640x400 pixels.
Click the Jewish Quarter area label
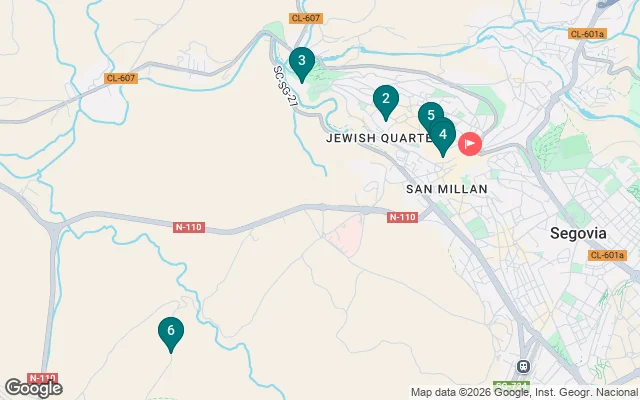click(x=378, y=138)
